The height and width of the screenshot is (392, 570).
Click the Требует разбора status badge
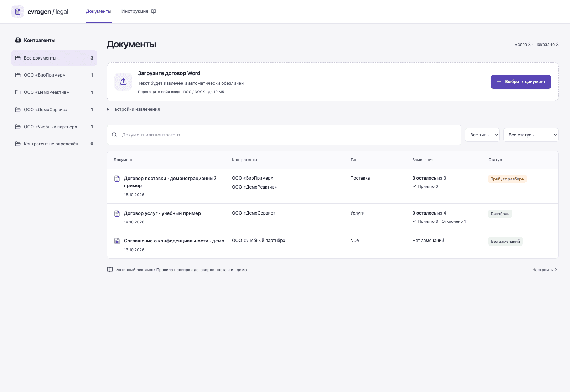coord(507,179)
